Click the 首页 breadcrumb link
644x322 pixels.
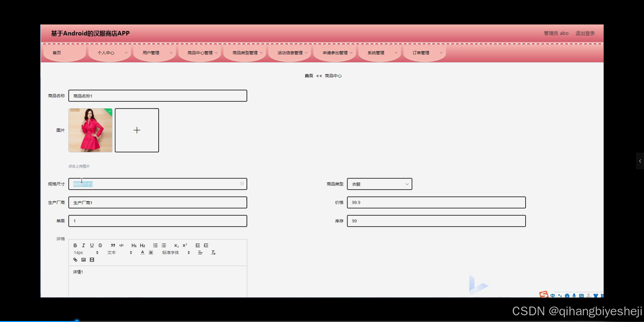click(x=309, y=76)
